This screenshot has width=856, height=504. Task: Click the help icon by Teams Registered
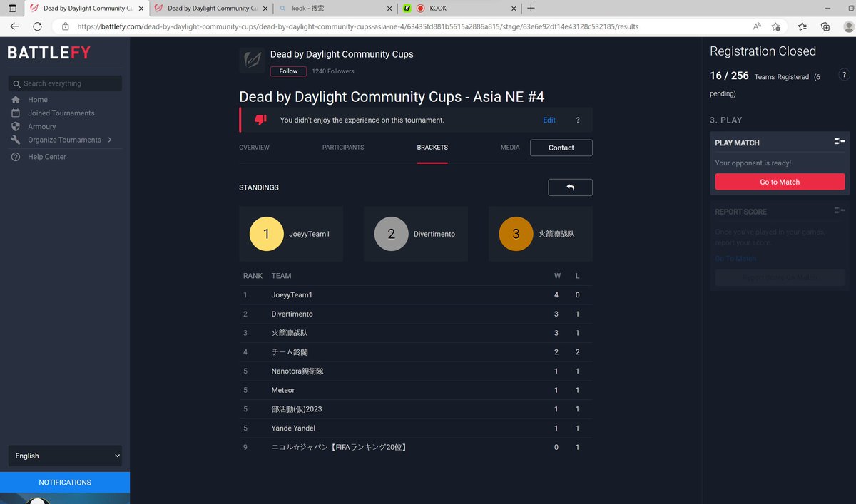tap(844, 74)
